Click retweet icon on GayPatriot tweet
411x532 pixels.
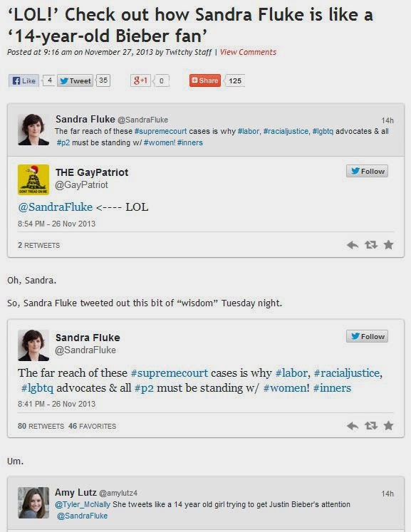tap(371, 244)
